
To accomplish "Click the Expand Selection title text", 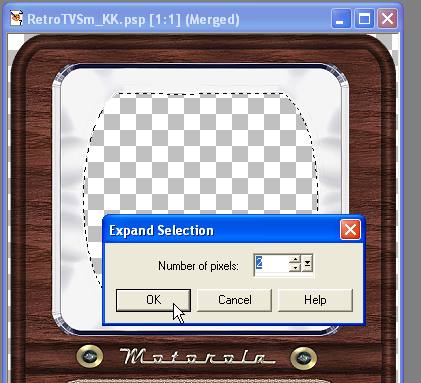I will pyautogui.click(x=161, y=231).
